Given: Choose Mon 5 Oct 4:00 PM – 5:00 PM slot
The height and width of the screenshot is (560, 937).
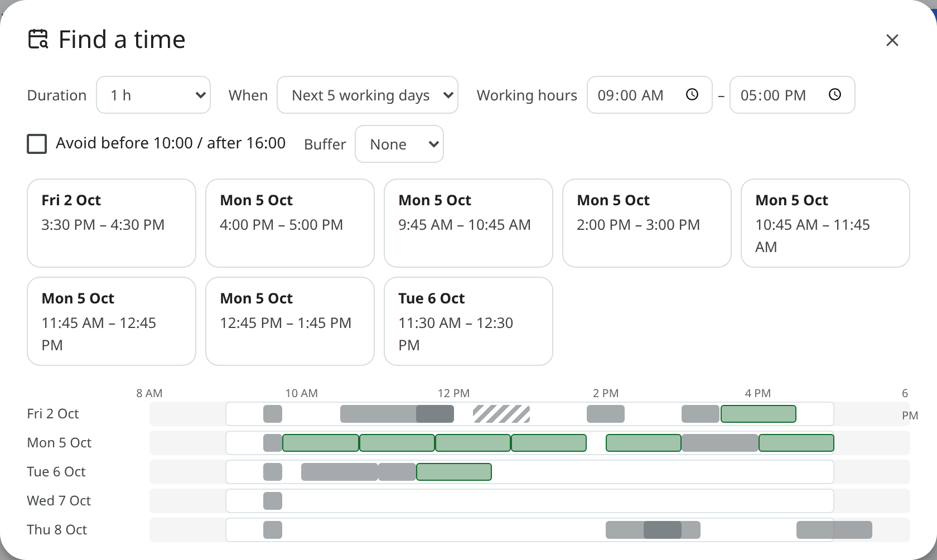Looking at the screenshot, I should pyautogui.click(x=290, y=223).
